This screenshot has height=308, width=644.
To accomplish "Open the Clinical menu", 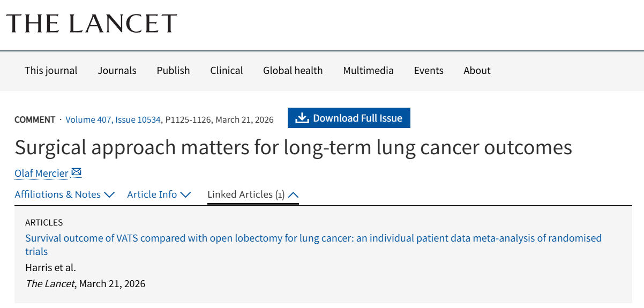I will [x=226, y=71].
